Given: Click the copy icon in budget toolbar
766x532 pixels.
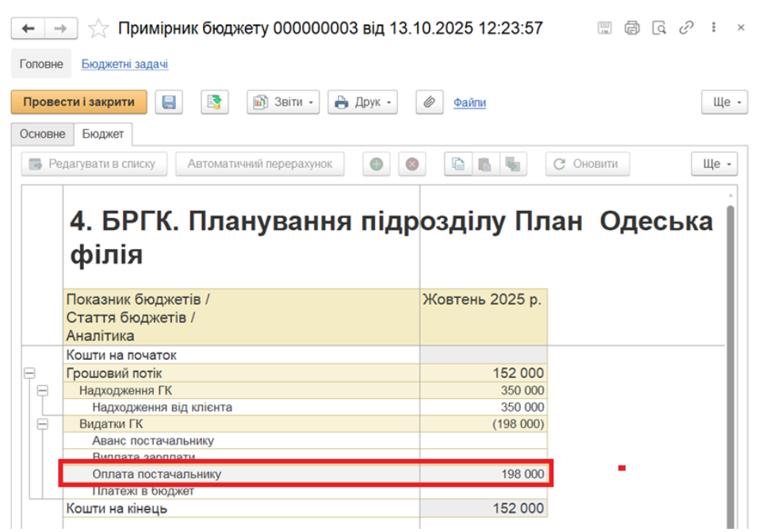Looking at the screenshot, I should pos(458,164).
